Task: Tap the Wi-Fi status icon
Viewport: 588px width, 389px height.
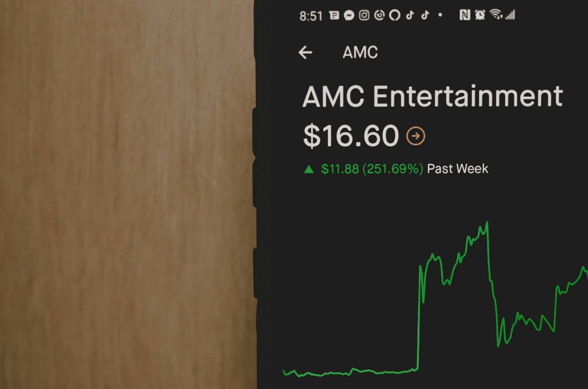Action: point(496,14)
